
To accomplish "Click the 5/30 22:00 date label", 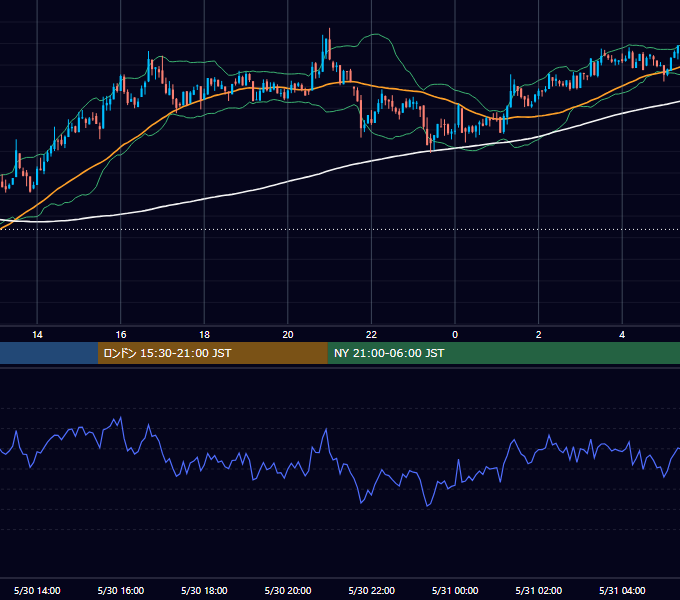I will (372, 590).
